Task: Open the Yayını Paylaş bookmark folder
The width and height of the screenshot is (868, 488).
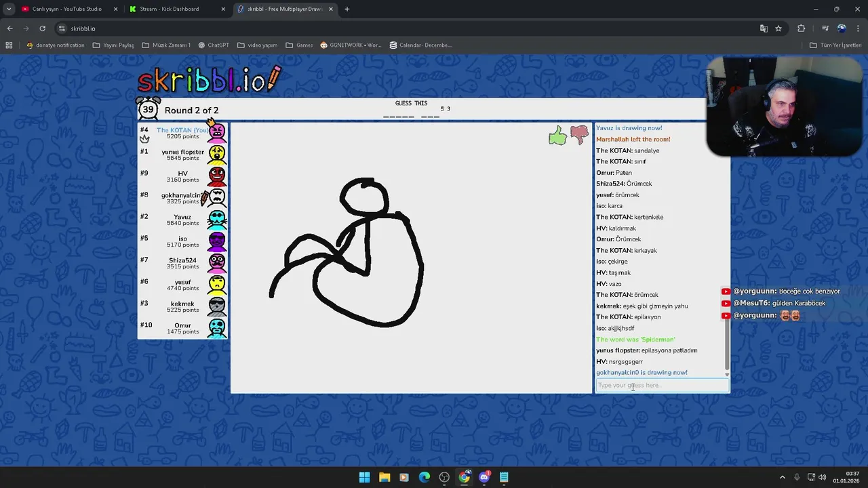Action: 113,45
